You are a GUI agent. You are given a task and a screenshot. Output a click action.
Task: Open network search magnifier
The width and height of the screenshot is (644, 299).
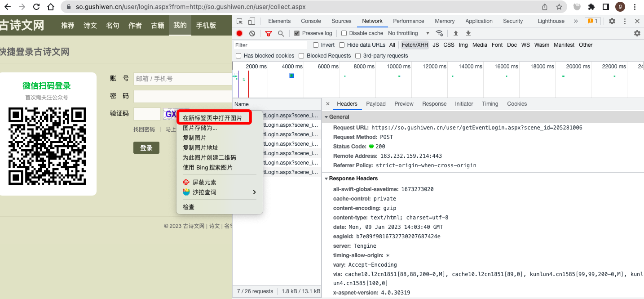(x=281, y=33)
